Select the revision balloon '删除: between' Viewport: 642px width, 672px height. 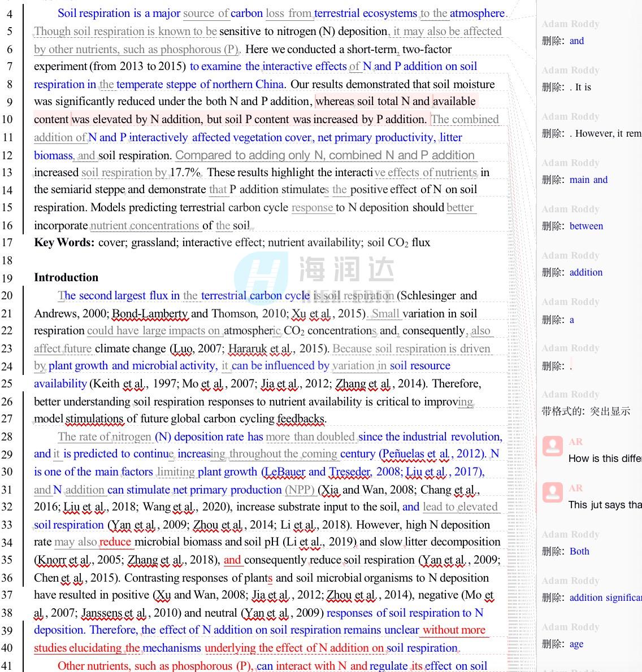pyautogui.click(x=572, y=226)
